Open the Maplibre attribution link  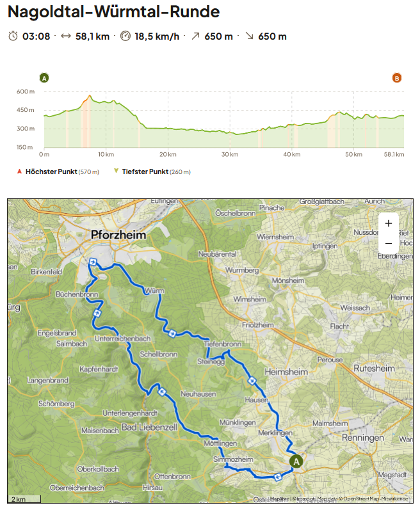279,498
